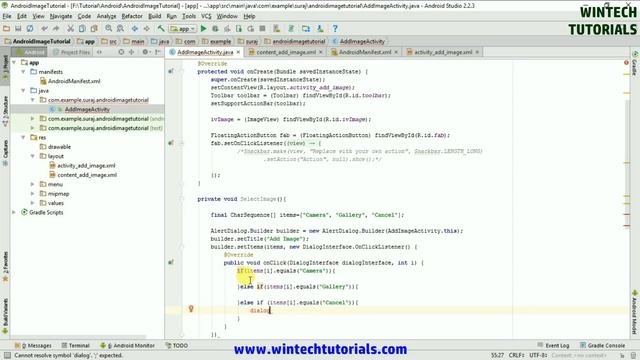640x360 pixels.
Task: Open the Messages tool window
Action: click(x=33, y=345)
